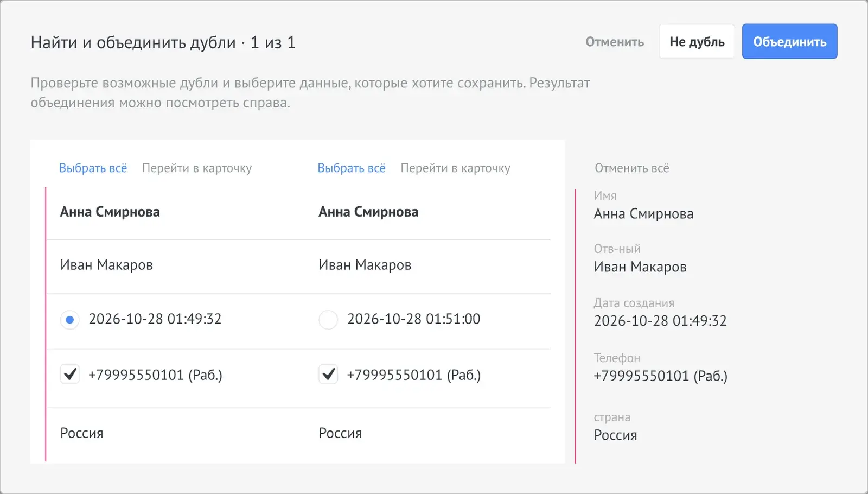Click the left column date 2026-10-28 01:49:32

(x=155, y=319)
